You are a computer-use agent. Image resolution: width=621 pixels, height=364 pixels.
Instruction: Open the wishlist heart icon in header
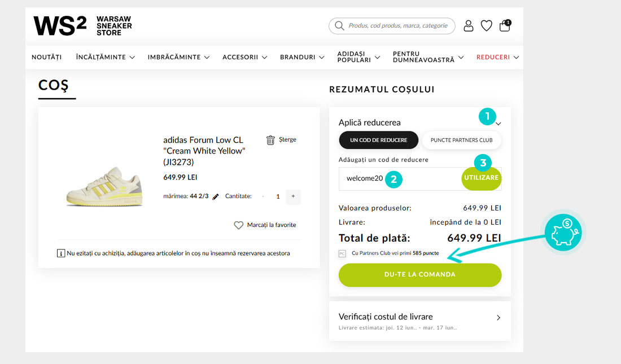[486, 25]
